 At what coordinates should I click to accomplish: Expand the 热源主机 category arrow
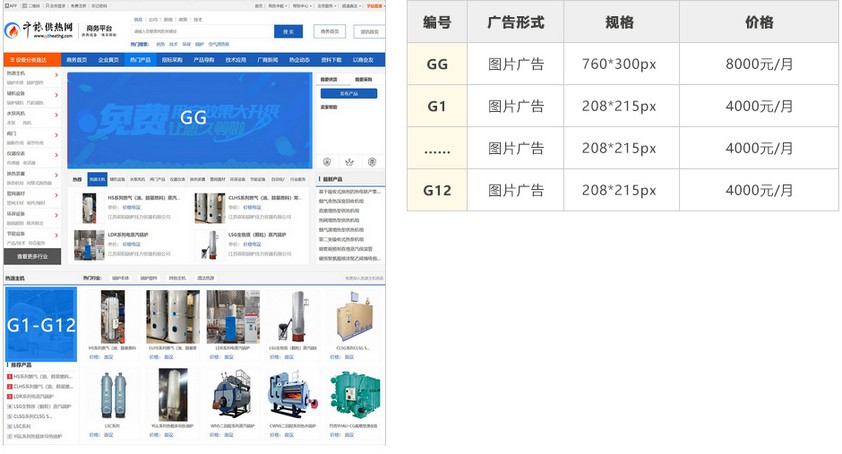56,74
